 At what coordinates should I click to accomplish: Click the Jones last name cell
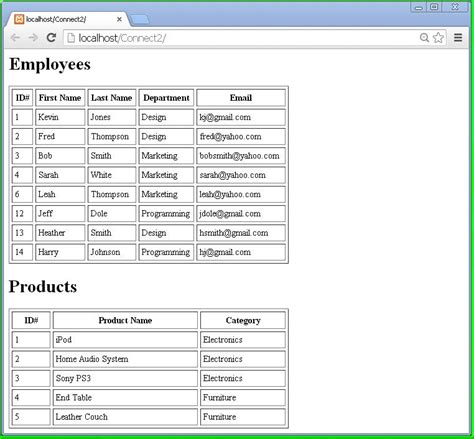pyautogui.click(x=112, y=117)
